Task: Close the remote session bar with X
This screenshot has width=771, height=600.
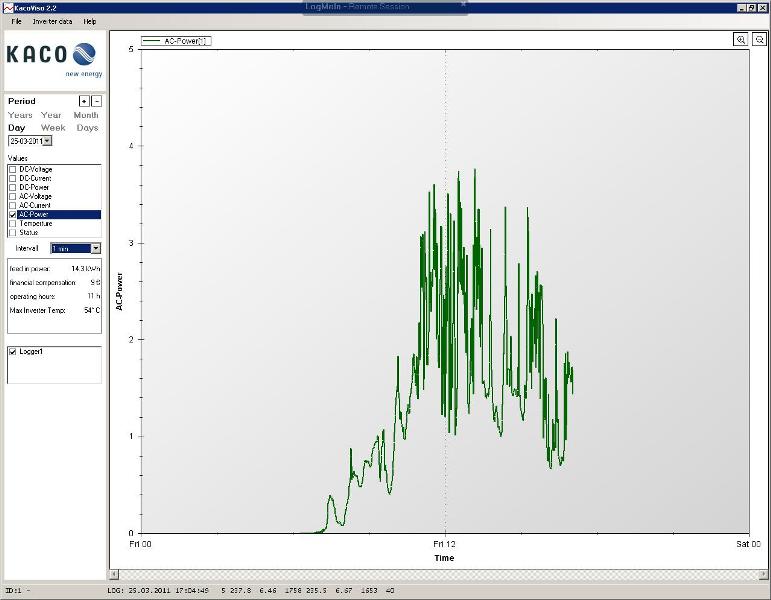Action: [x=463, y=4]
